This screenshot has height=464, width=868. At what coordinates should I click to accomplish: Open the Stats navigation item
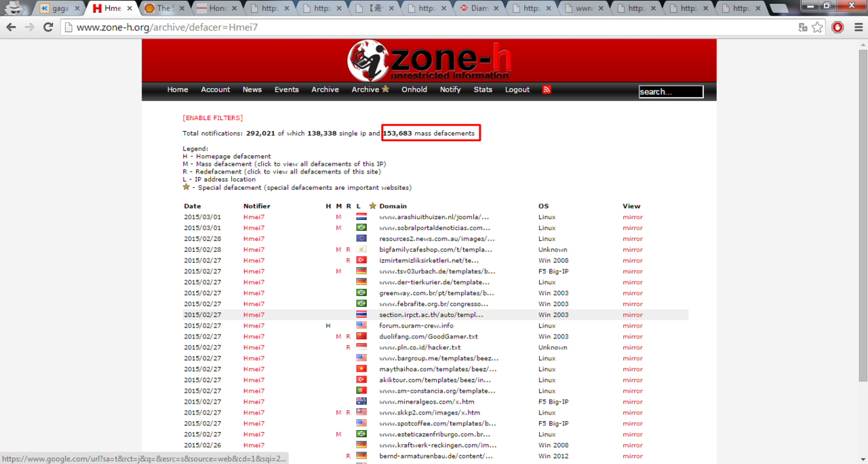pos(484,90)
